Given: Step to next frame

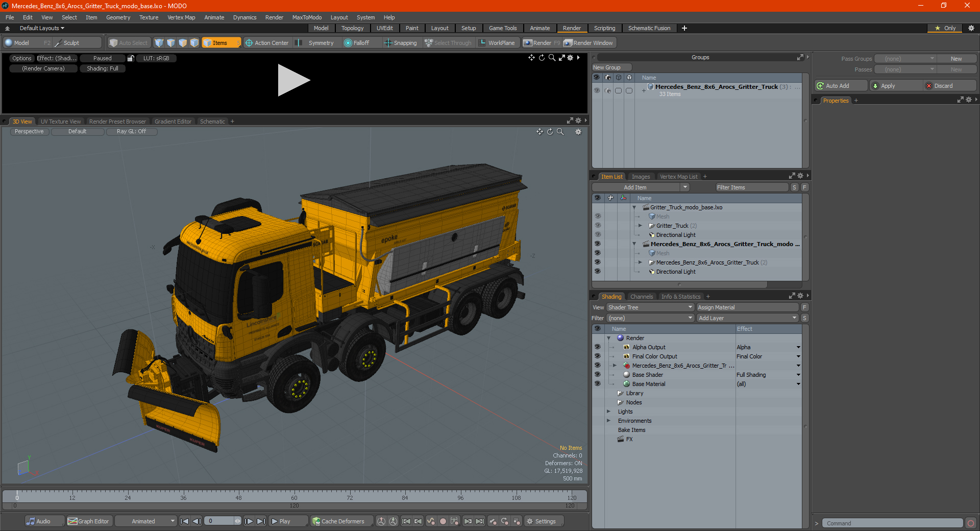Looking at the screenshot, I should (x=249, y=521).
